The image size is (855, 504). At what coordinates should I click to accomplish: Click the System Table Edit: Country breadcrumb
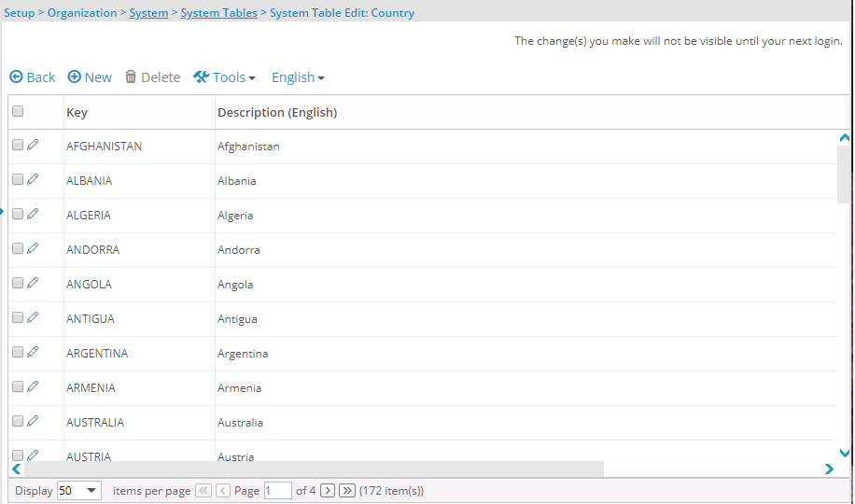342,12
